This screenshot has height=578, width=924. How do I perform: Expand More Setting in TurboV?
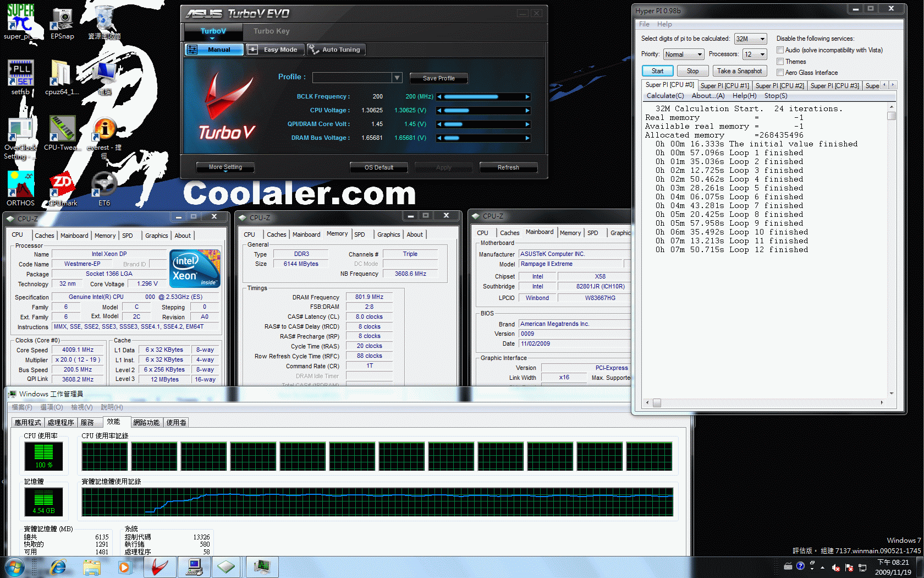tap(226, 167)
